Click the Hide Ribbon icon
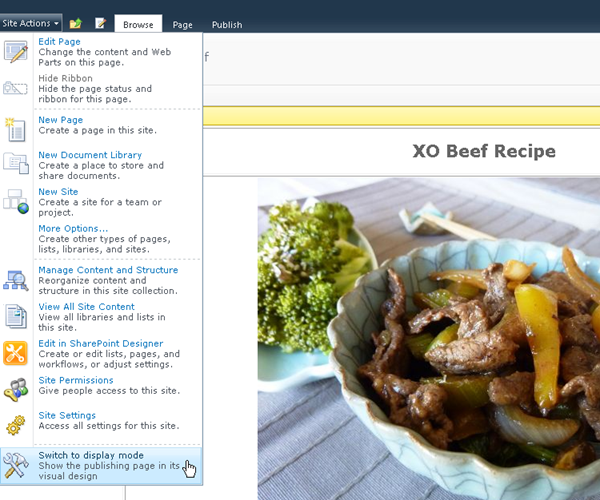Viewport: 600px width, 500px height. point(15,88)
